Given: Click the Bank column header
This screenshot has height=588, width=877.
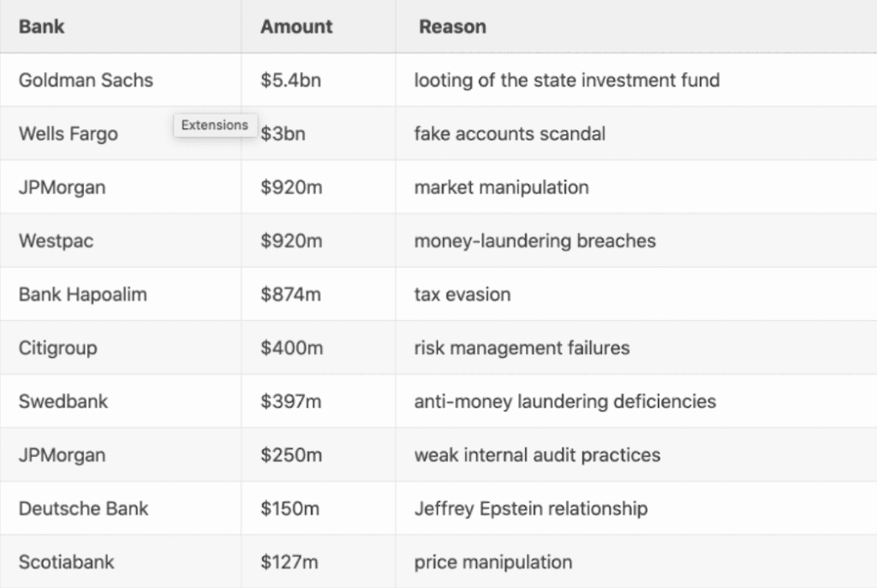Looking at the screenshot, I should pos(41,27).
